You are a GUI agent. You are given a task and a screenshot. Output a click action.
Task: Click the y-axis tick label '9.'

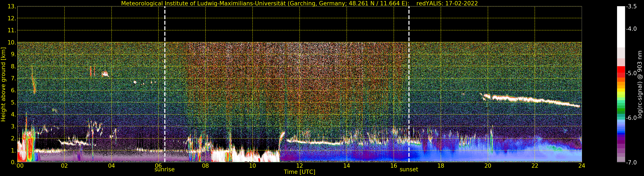click(13, 54)
